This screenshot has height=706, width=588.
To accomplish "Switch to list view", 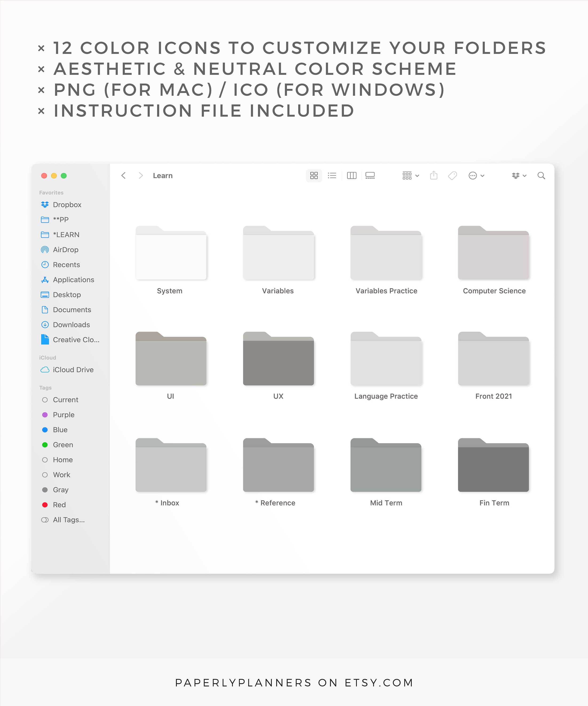I will point(332,176).
